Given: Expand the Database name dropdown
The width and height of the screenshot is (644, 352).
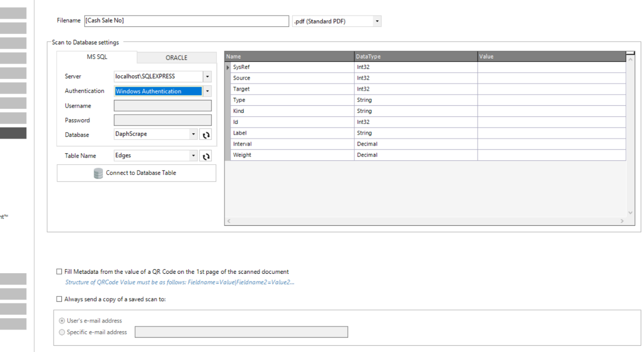Looking at the screenshot, I should click(x=194, y=134).
